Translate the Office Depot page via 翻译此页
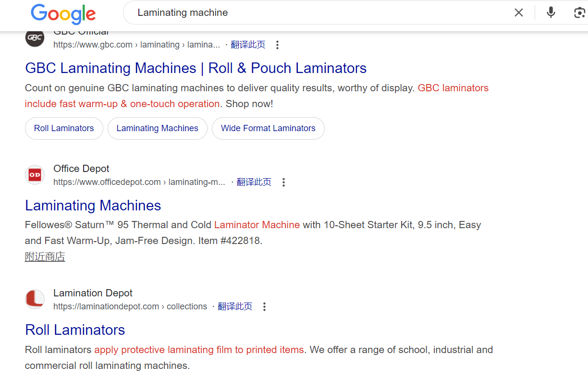Screen dimensions: 588x391 (x=254, y=182)
